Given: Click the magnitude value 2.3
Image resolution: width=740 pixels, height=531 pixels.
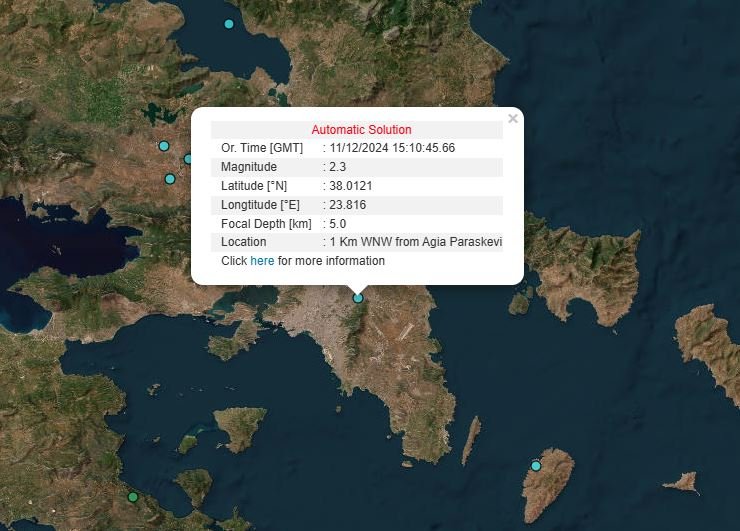Looking at the screenshot, I should click(338, 167).
